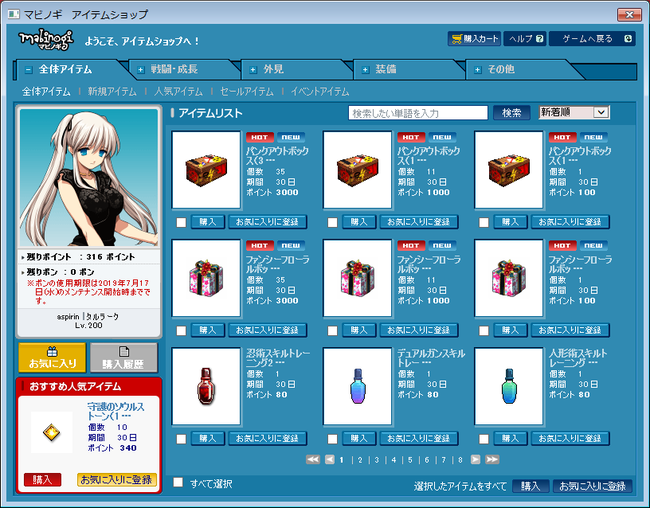Click the 守護のソウルストーン item name

pos(116,411)
